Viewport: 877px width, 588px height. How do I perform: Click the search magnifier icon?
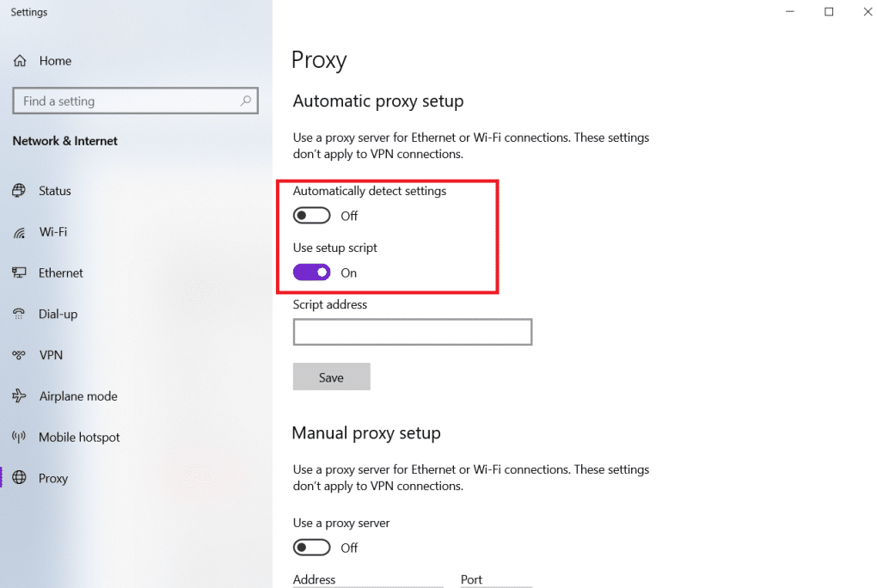click(246, 101)
